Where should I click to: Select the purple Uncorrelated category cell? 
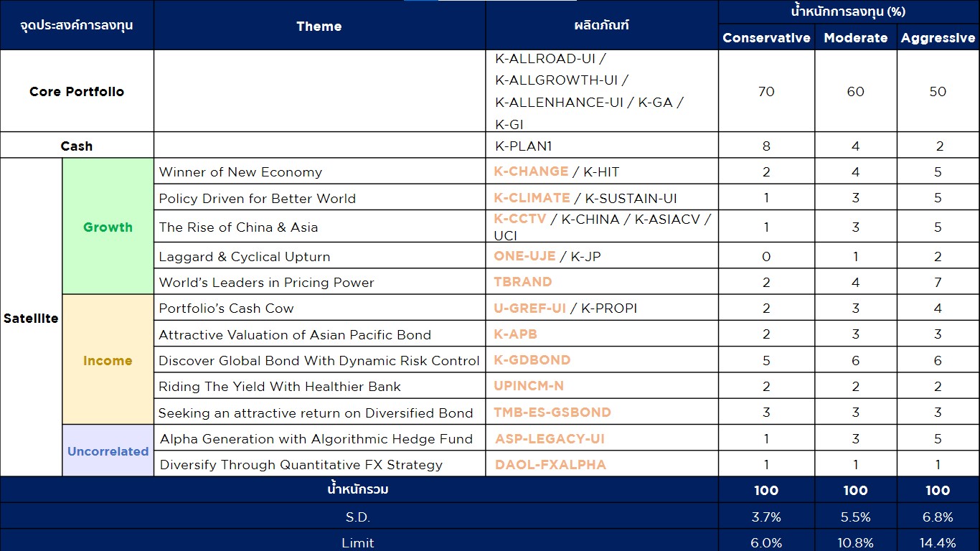pos(108,451)
